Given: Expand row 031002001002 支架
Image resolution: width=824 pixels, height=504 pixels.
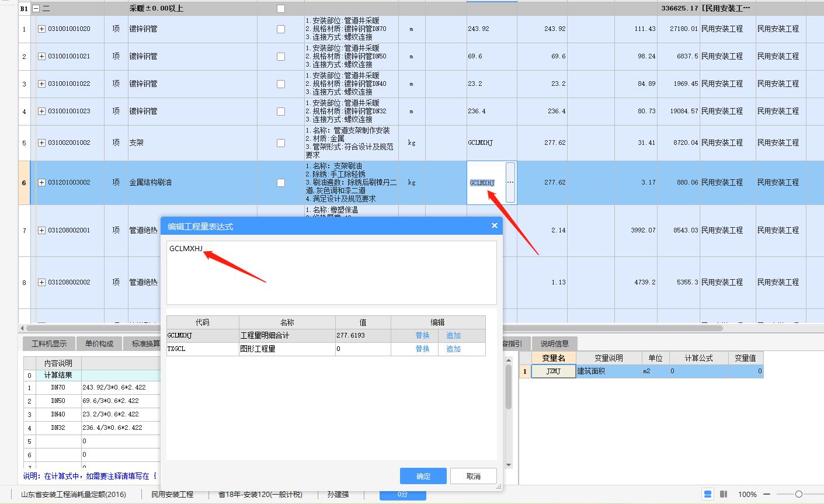Looking at the screenshot, I should pyautogui.click(x=41, y=142).
